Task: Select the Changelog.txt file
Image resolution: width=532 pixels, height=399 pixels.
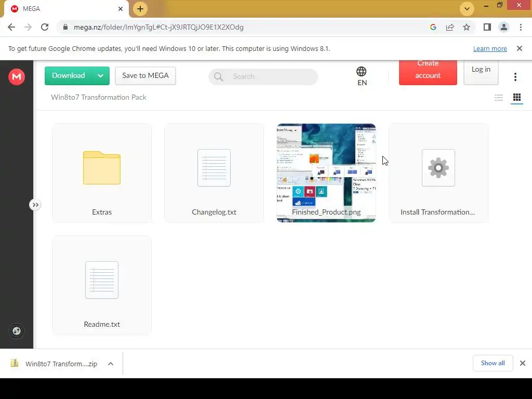Action: (214, 173)
